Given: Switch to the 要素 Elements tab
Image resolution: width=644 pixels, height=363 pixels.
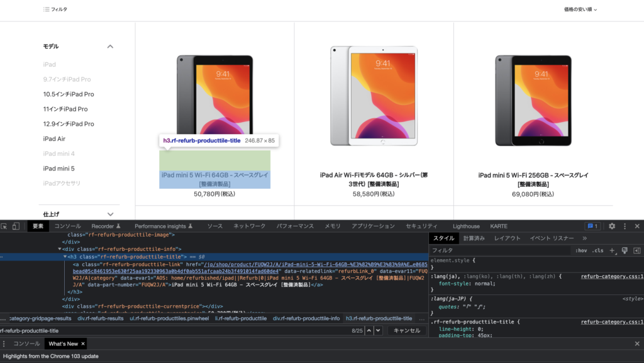Looking at the screenshot, I should (38, 226).
